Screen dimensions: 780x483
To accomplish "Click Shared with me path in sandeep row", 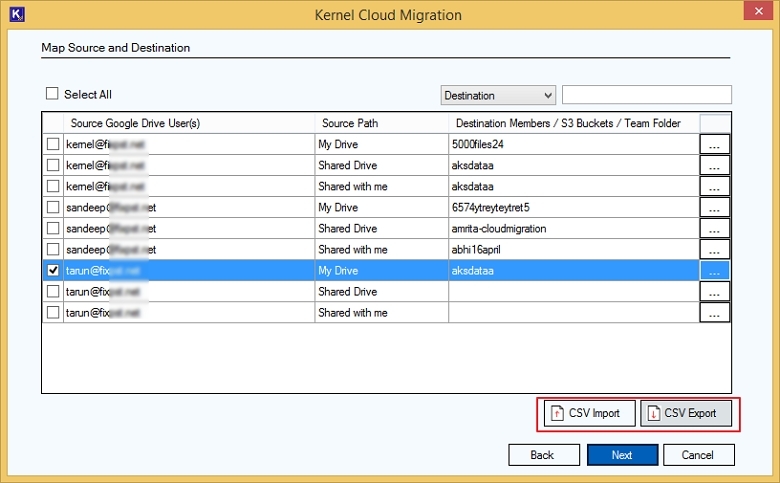I will tap(382, 249).
